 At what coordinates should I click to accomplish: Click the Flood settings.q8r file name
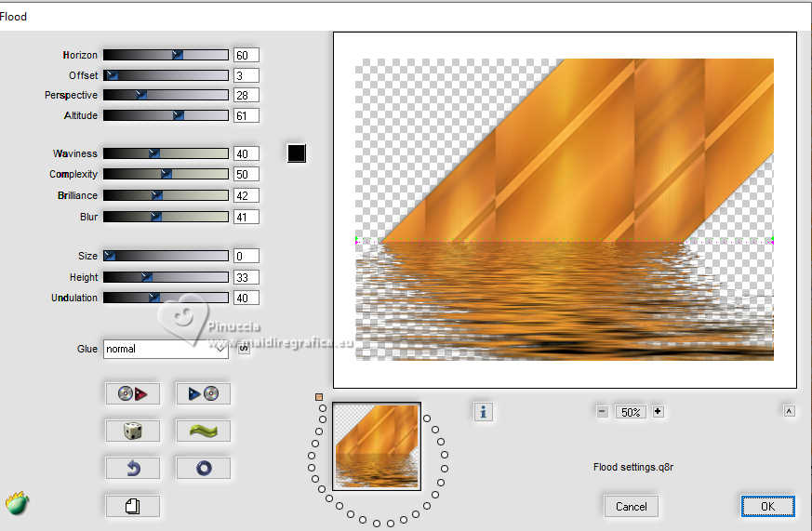[632, 467]
